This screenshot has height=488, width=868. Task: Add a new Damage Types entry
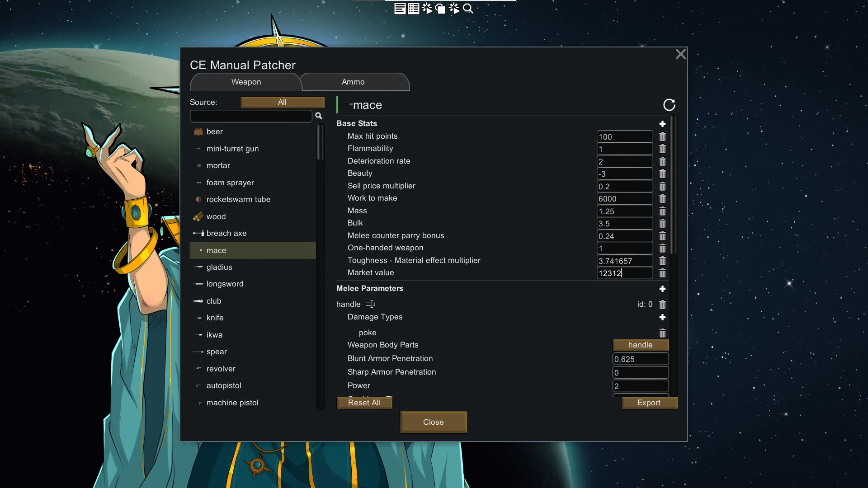point(662,318)
